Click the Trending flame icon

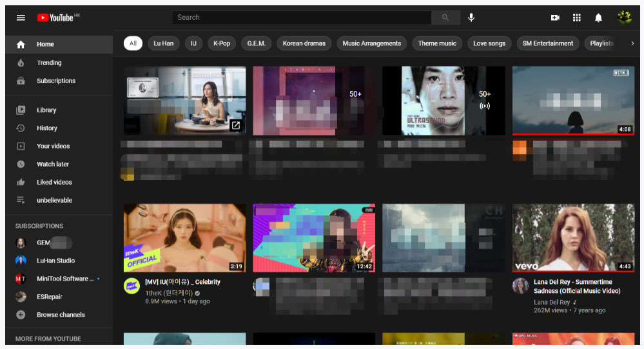21,63
